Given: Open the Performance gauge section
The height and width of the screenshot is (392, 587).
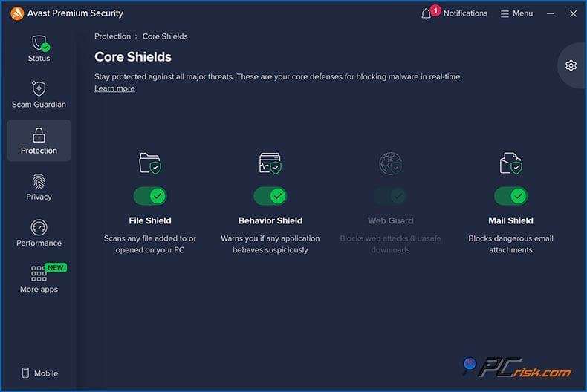Looking at the screenshot, I should 39,233.
